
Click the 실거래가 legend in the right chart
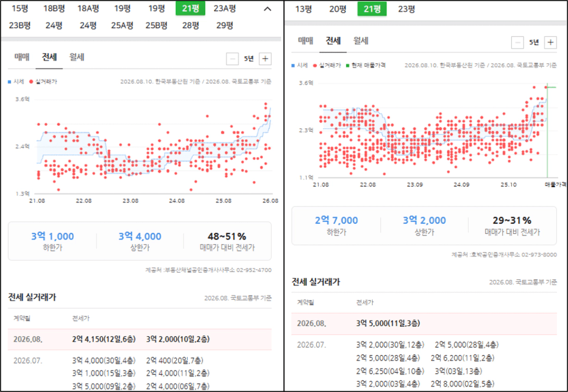[x=327, y=66]
